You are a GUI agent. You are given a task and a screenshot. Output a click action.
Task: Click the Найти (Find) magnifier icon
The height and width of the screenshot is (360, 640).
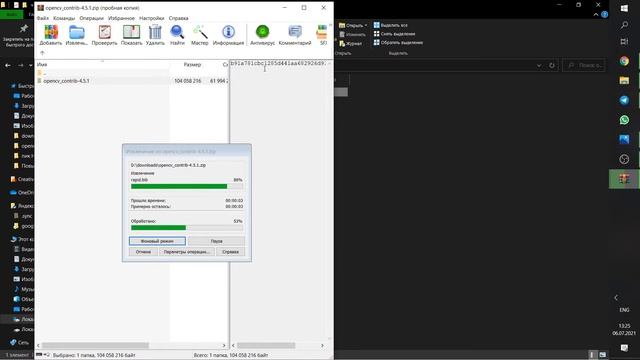[177, 35]
